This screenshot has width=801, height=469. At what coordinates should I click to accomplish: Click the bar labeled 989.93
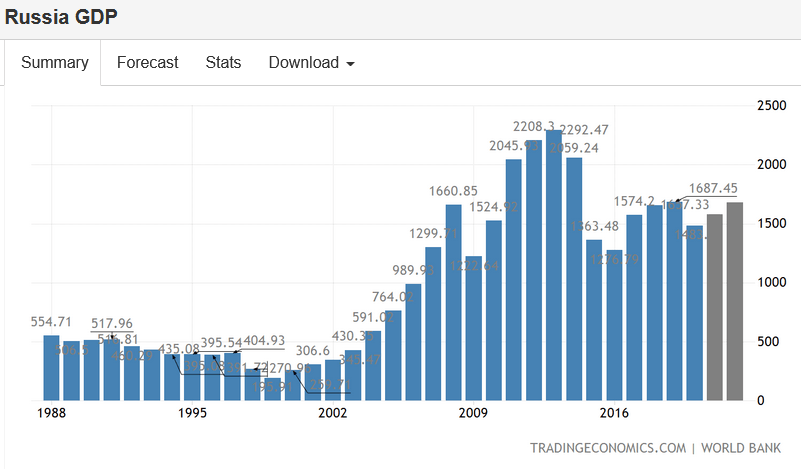point(413,343)
